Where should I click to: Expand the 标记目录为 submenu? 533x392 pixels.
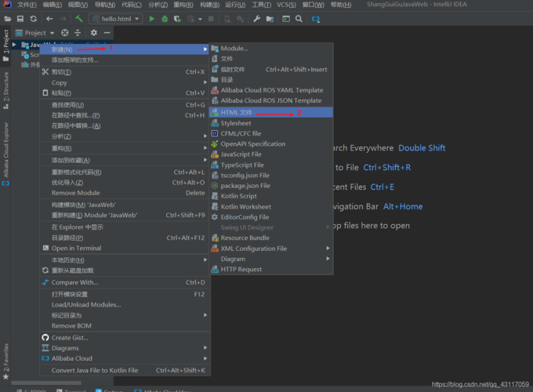tap(125, 315)
